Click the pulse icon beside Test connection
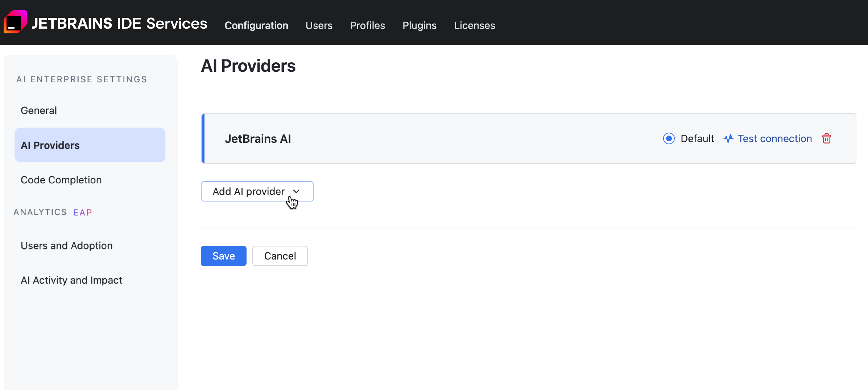This screenshot has width=868, height=390. (x=728, y=138)
